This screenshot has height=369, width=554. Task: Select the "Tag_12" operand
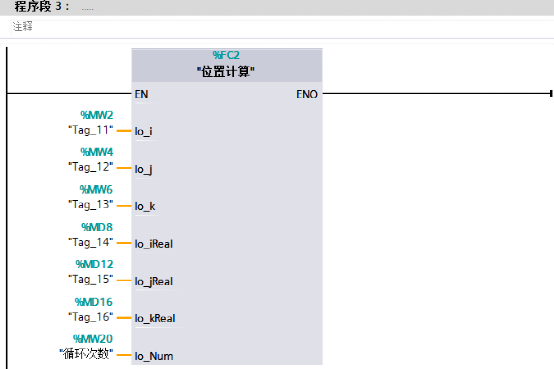point(91,167)
